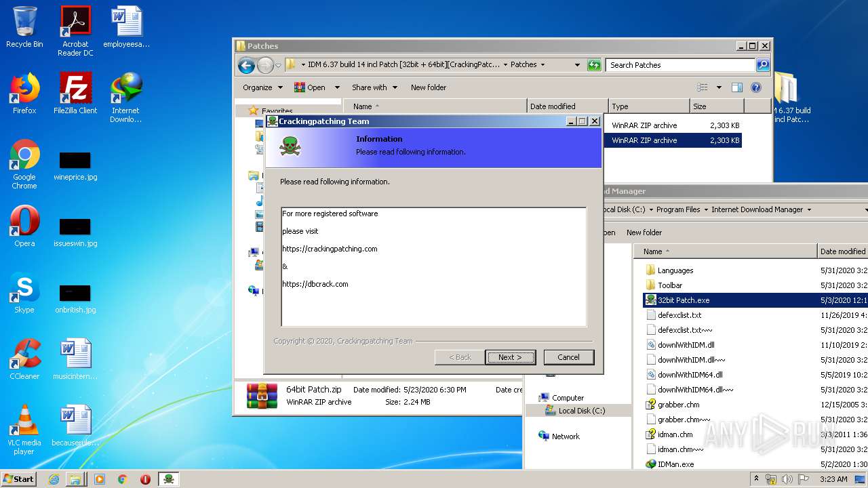868x488 pixels.
Task: Select the wineprice.jpg desktop file
Action: (75, 167)
